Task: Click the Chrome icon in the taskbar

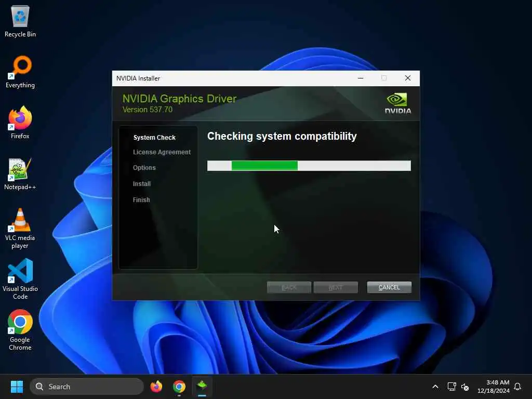Action: 179,387
